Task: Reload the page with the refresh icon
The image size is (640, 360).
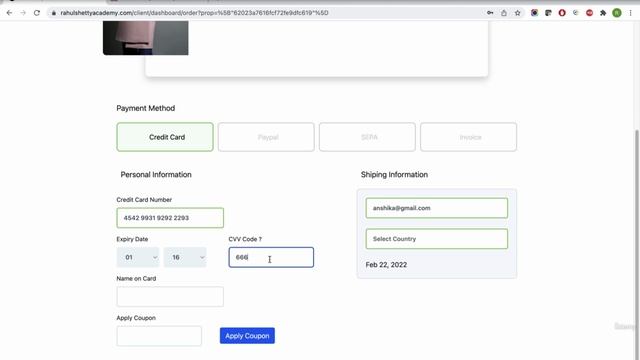Action: click(x=37, y=13)
